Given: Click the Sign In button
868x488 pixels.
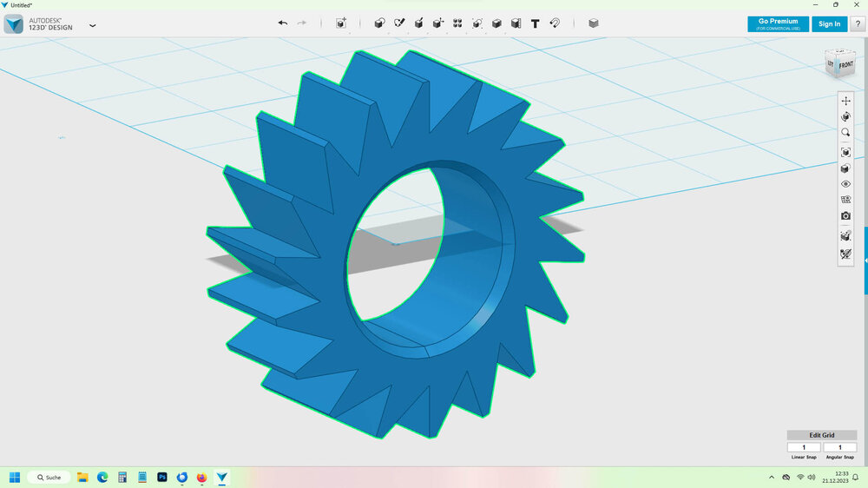Looking at the screenshot, I should (829, 24).
